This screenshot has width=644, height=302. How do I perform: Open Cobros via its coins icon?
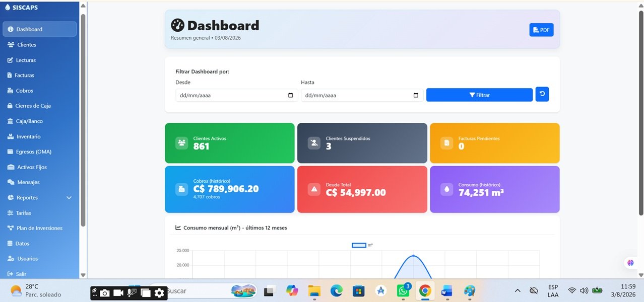[x=11, y=91]
